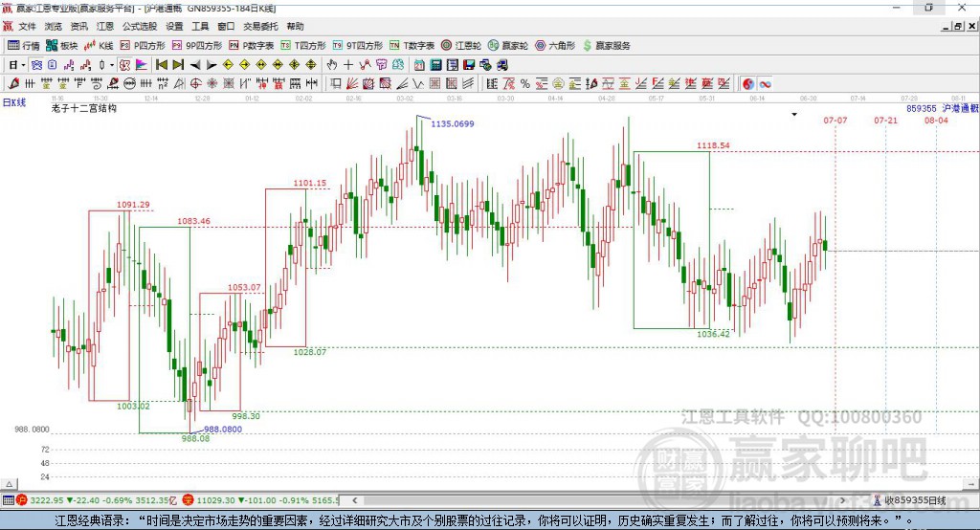Select the n² time tool icon
The height and width of the screenshot is (530, 980).
pos(162,84)
